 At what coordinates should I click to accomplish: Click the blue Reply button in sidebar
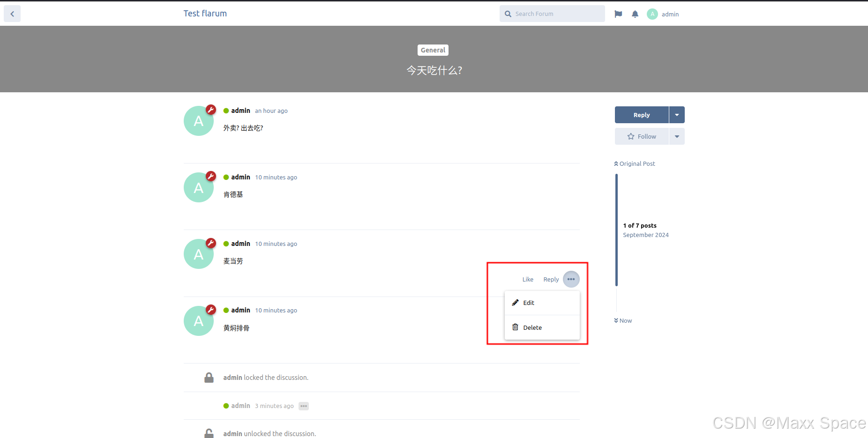click(x=642, y=115)
